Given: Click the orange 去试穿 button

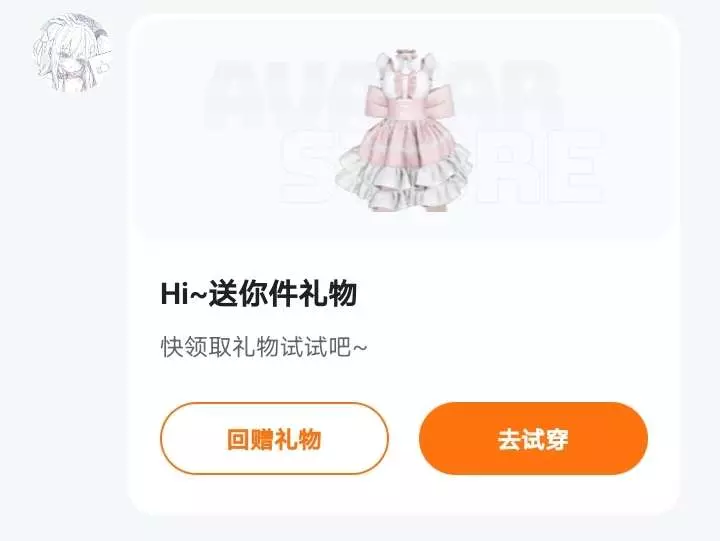Looking at the screenshot, I should (x=533, y=439).
